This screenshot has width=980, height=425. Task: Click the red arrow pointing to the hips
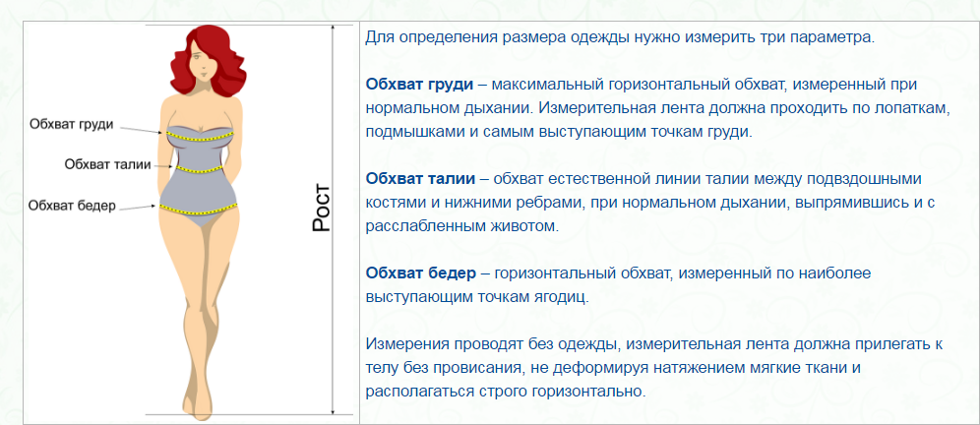(138, 207)
